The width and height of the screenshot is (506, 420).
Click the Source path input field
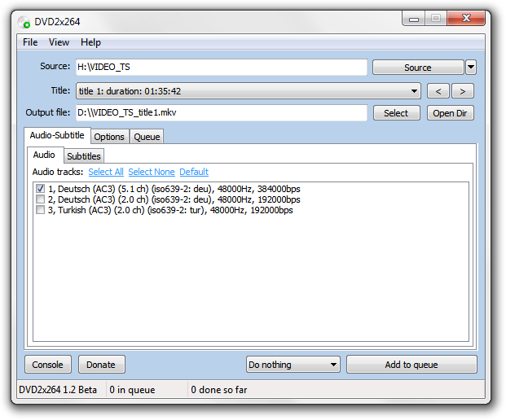click(222, 67)
